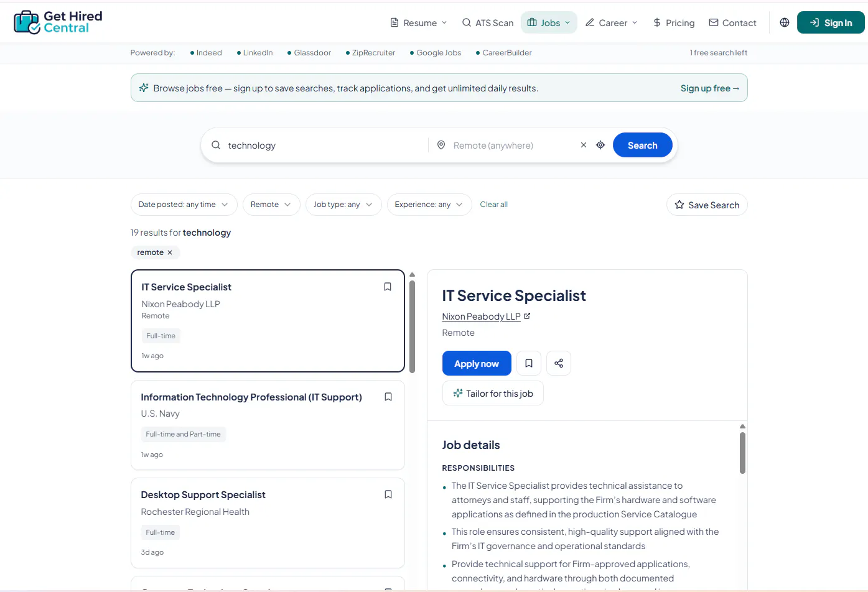Open the Resume menu
The height and width of the screenshot is (592, 868).
point(419,22)
